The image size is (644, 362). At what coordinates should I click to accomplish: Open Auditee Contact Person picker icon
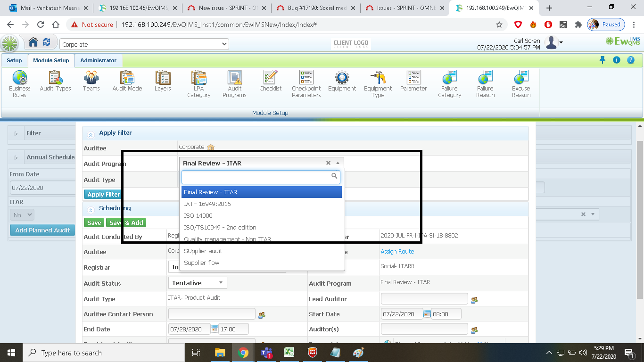point(262,315)
